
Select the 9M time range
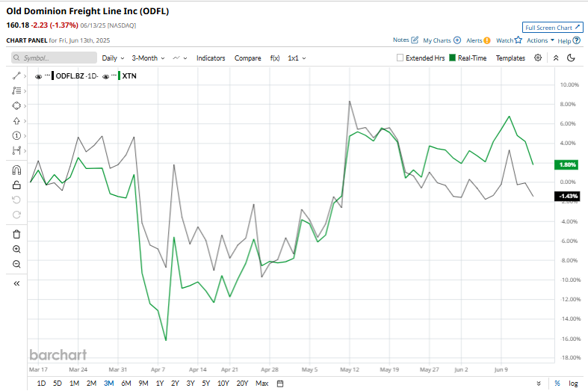point(143,384)
